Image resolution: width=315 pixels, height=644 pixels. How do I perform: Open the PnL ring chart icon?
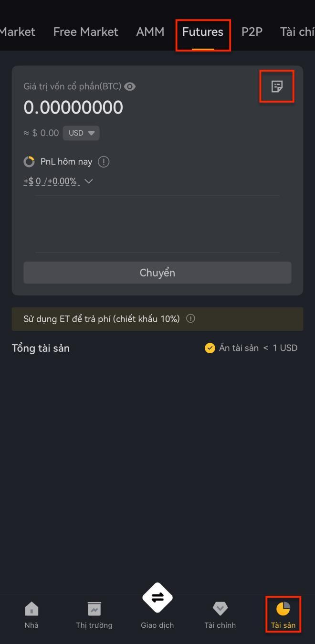(29, 162)
